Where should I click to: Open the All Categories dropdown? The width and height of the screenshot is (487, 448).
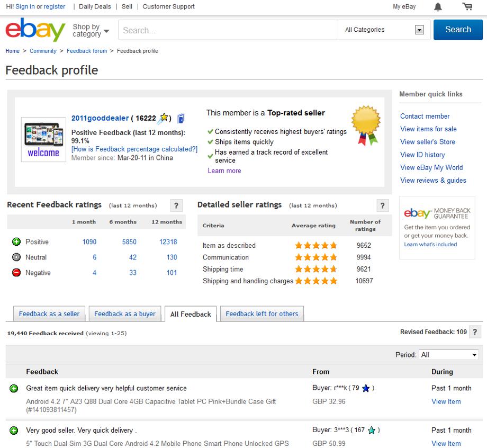pos(384,30)
